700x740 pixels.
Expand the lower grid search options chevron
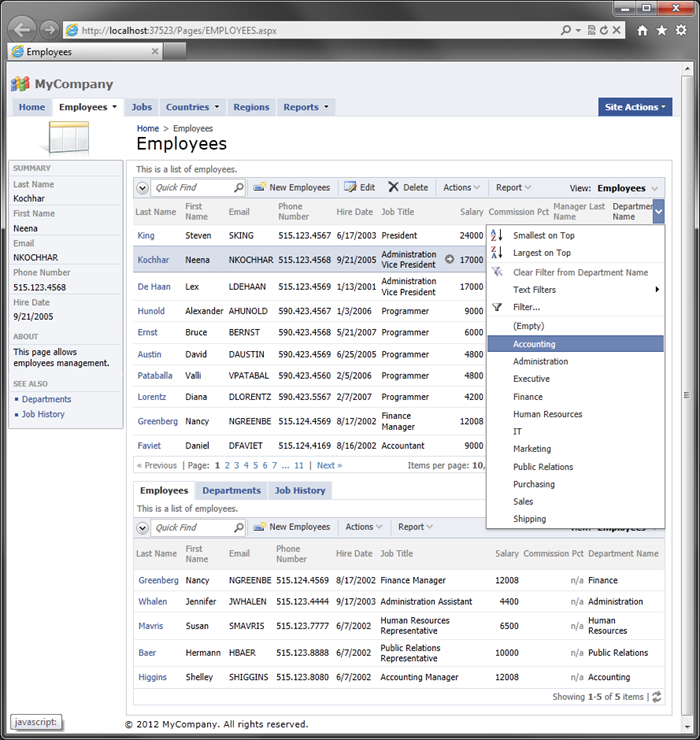142,528
